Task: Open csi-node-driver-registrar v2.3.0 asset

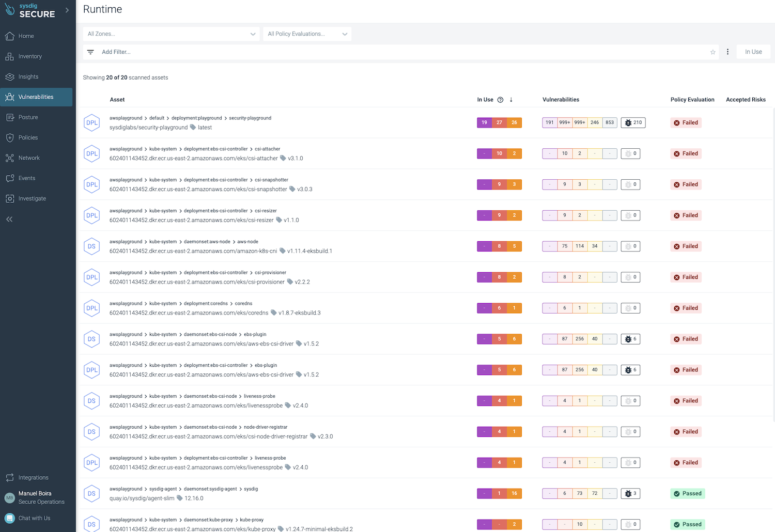Action: 221,436
